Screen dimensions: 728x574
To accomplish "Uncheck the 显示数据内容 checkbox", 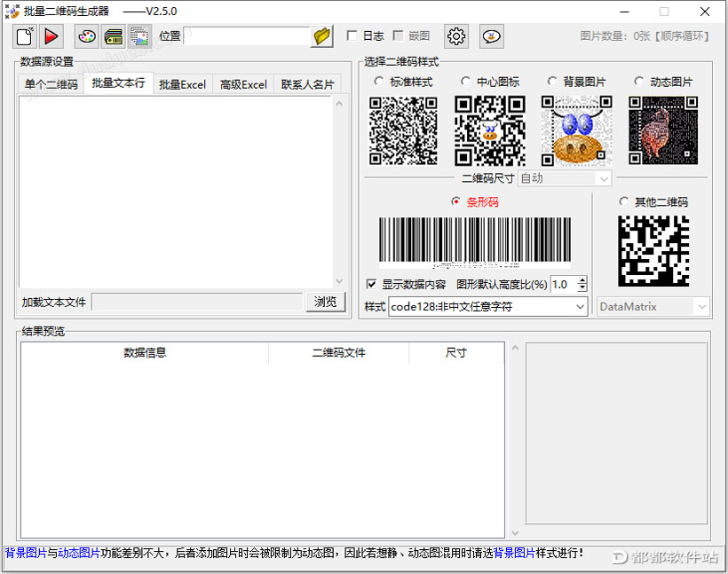I will [x=371, y=284].
